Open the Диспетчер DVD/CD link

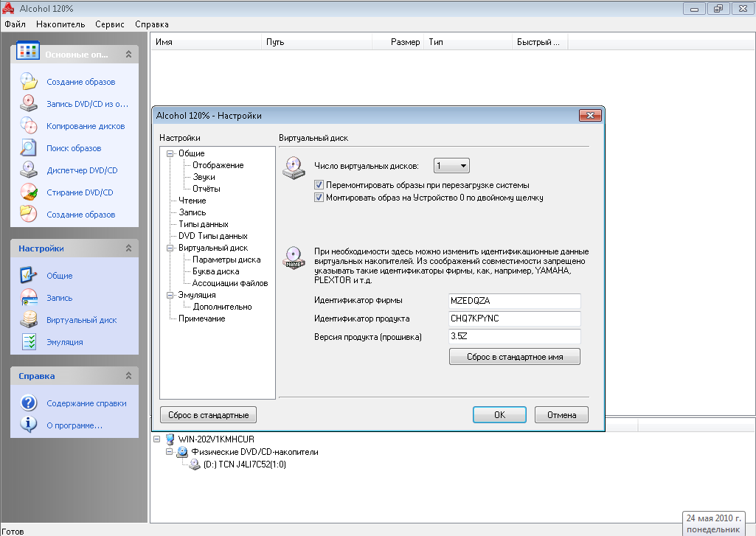point(82,170)
